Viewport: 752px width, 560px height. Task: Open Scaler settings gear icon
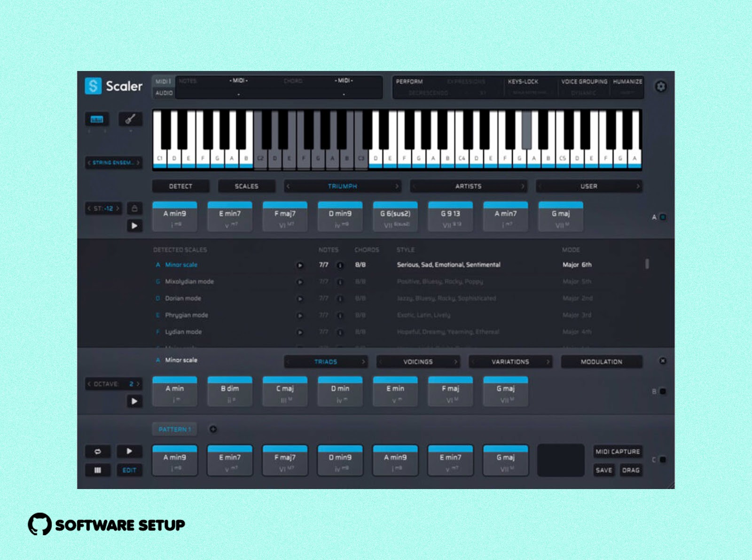pos(661,86)
